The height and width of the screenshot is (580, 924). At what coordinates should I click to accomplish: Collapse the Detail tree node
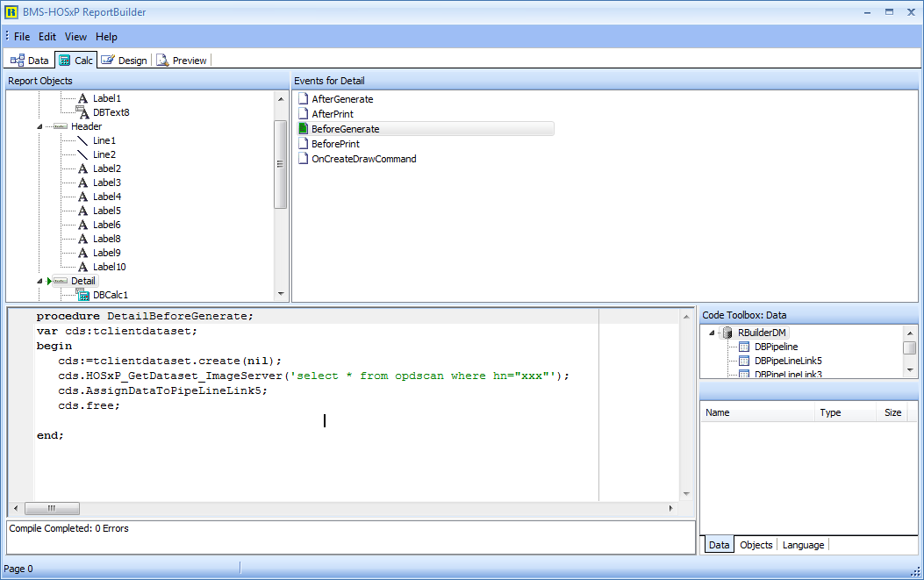[39, 281]
